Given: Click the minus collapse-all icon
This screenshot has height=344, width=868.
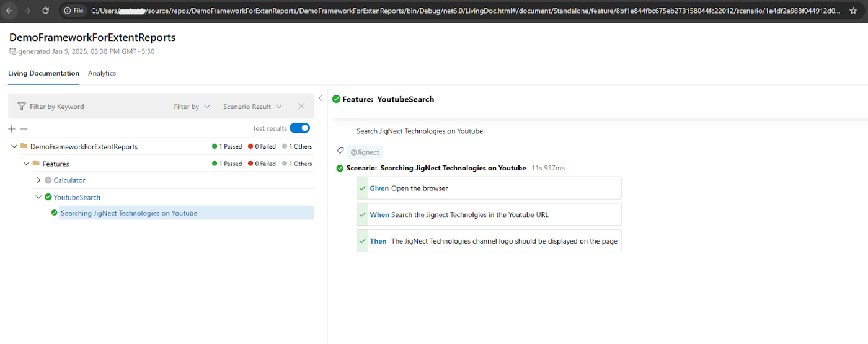Looking at the screenshot, I should pos(24,128).
